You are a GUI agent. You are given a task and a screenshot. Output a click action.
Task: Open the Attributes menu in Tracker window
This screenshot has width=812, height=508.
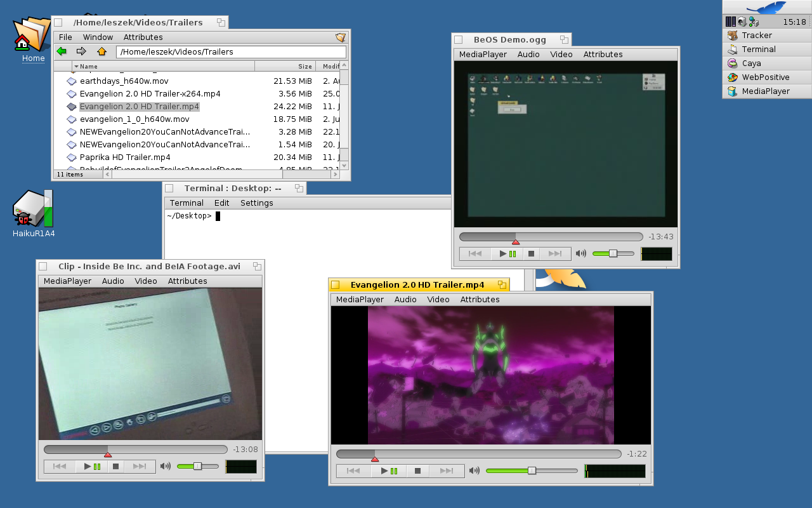click(143, 37)
